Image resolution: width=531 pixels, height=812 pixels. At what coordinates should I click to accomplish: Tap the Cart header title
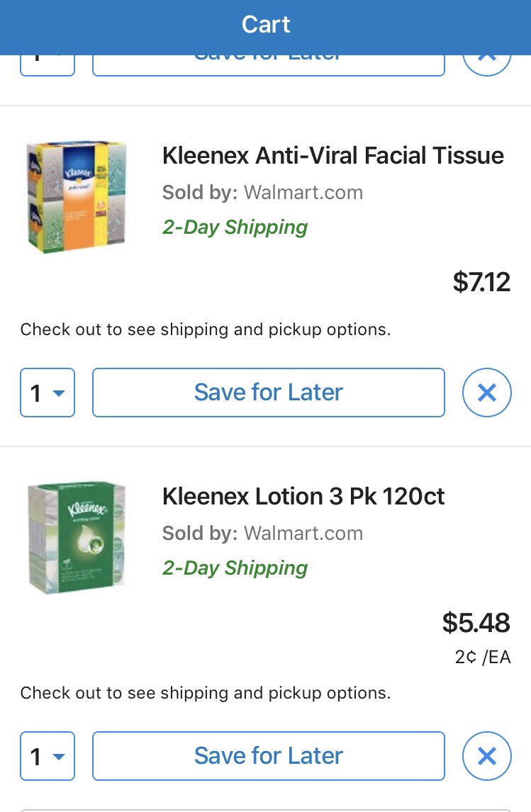[x=266, y=25]
